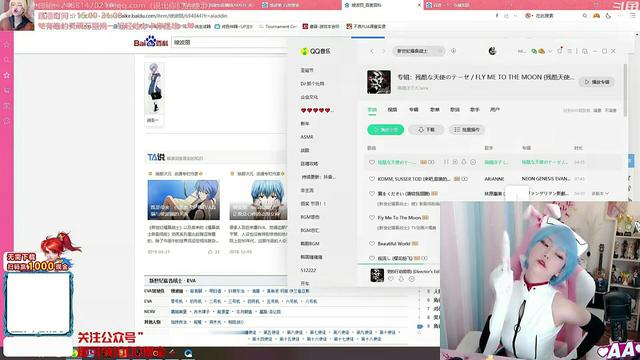Click the QQ音乐 logo

click(316, 51)
